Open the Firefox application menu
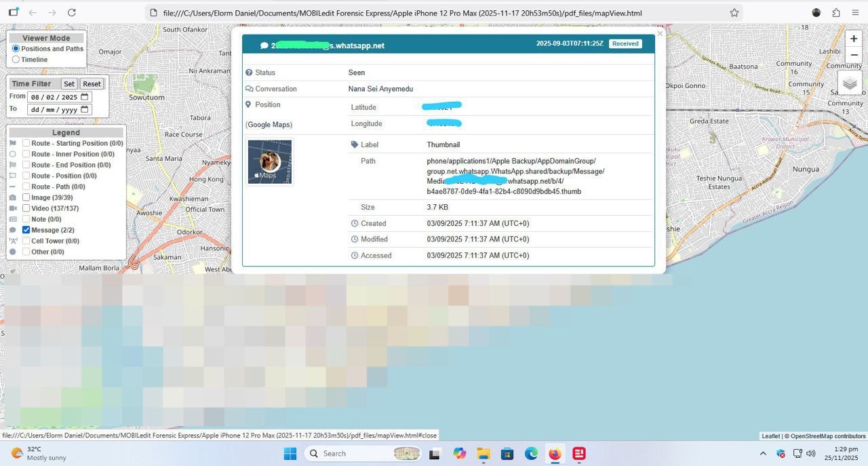Screen dimensions: 868x466 (x=855, y=13)
